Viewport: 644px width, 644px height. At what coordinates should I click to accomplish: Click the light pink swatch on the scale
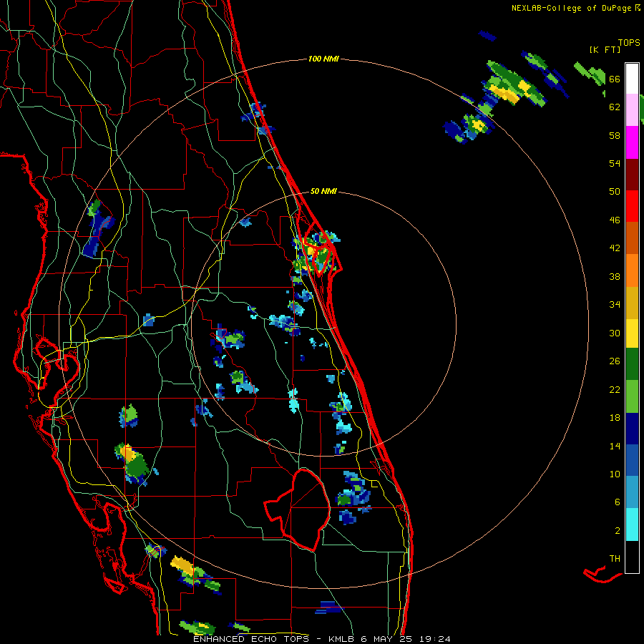click(x=632, y=110)
